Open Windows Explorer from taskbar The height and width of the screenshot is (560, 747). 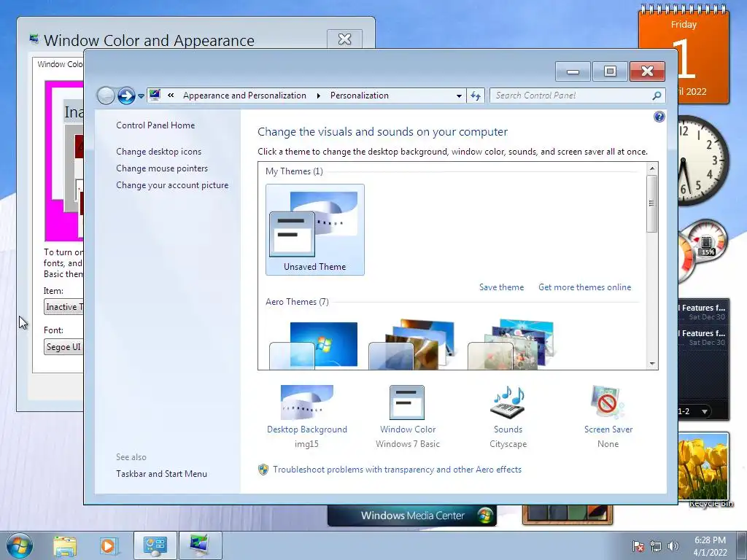click(65, 545)
